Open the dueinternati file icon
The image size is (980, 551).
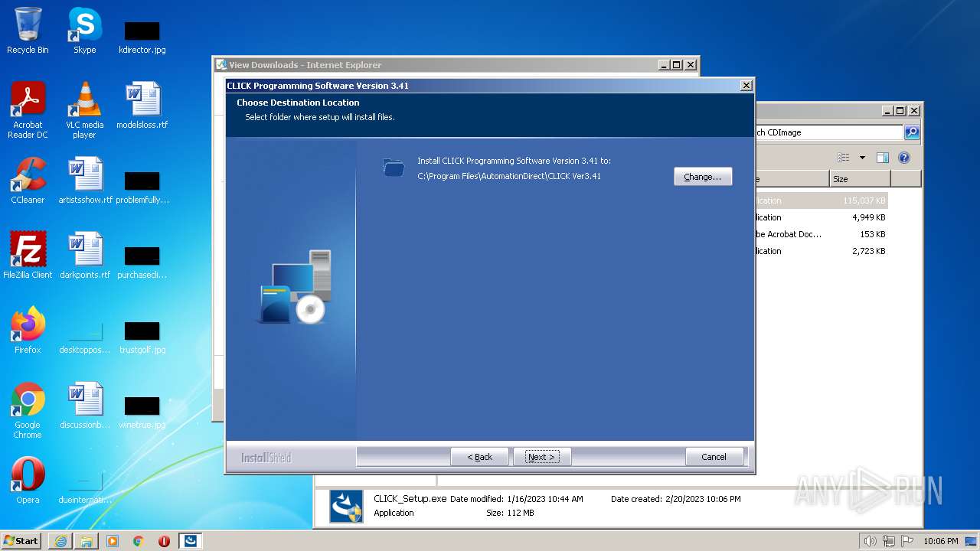tap(85, 487)
